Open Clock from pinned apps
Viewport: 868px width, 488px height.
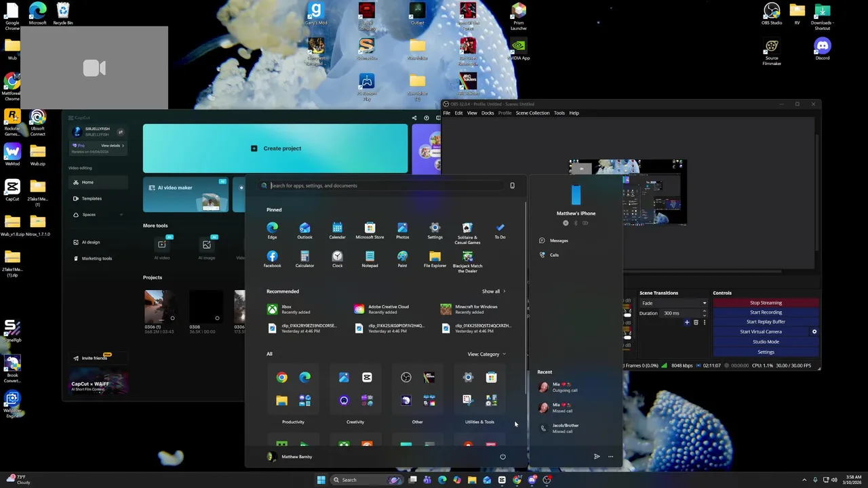pos(337,259)
